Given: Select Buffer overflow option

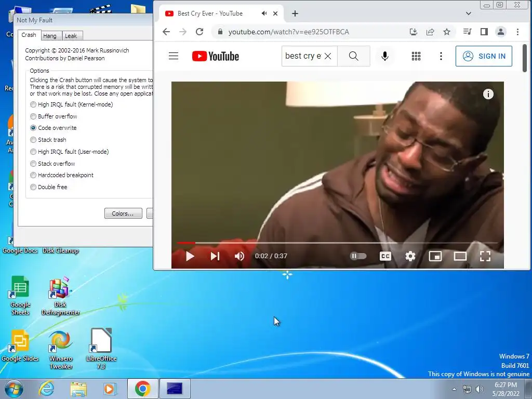Looking at the screenshot, I should (54, 116).
